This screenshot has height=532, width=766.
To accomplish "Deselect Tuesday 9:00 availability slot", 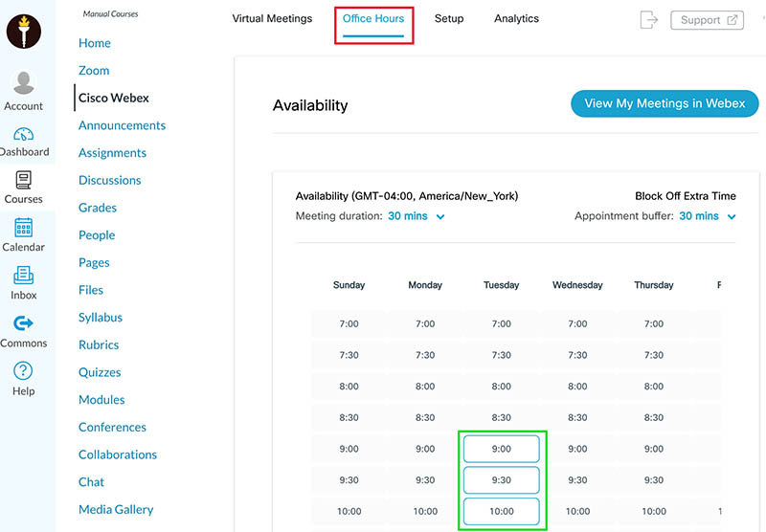I will (x=501, y=449).
